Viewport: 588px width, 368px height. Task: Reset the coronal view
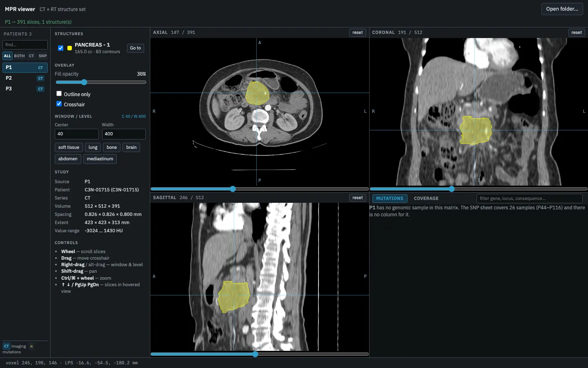(577, 33)
